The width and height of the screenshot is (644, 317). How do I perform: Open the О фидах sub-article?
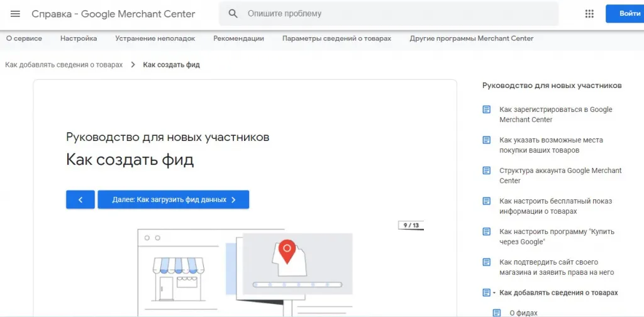(523, 313)
